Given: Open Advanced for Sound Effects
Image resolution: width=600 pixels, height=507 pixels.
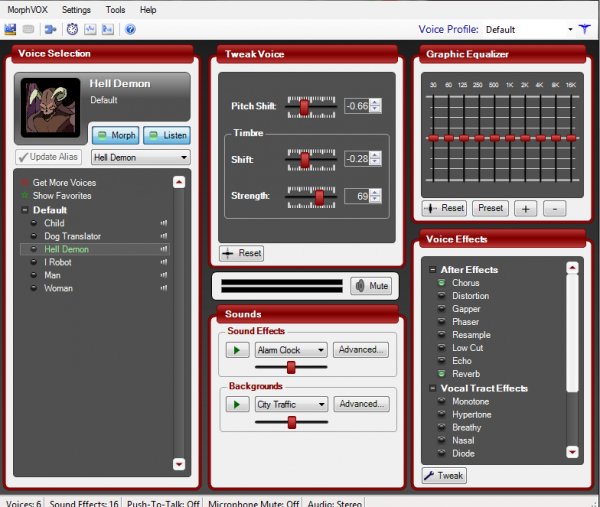Looking at the screenshot, I should click(361, 350).
